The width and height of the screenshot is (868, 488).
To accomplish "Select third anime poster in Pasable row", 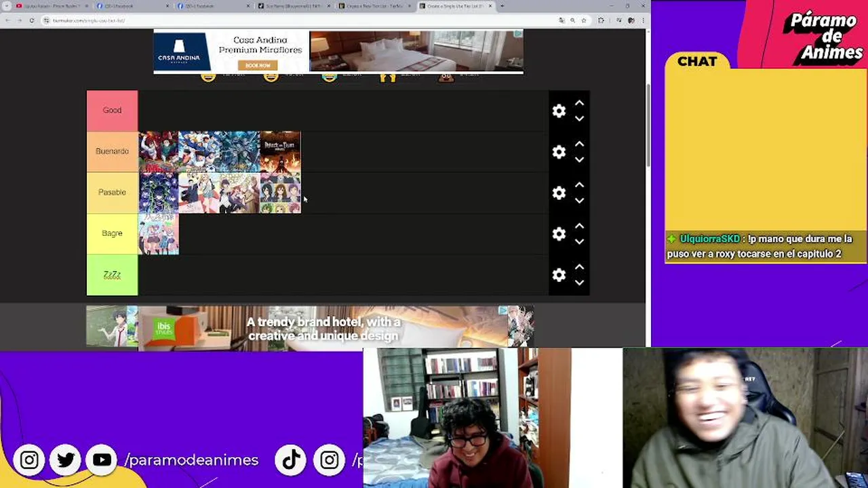I will pyautogui.click(x=239, y=193).
